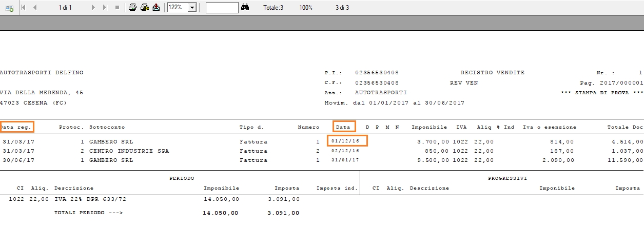
Task: Click the 'Iva o esenzione' column header
Action: (550, 127)
